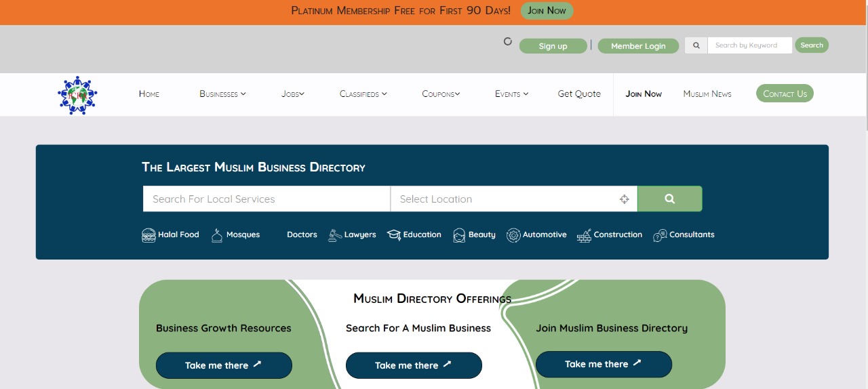The height and width of the screenshot is (389, 868).
Task: Click the Contact Us button
Action: [x=785, y=94]
